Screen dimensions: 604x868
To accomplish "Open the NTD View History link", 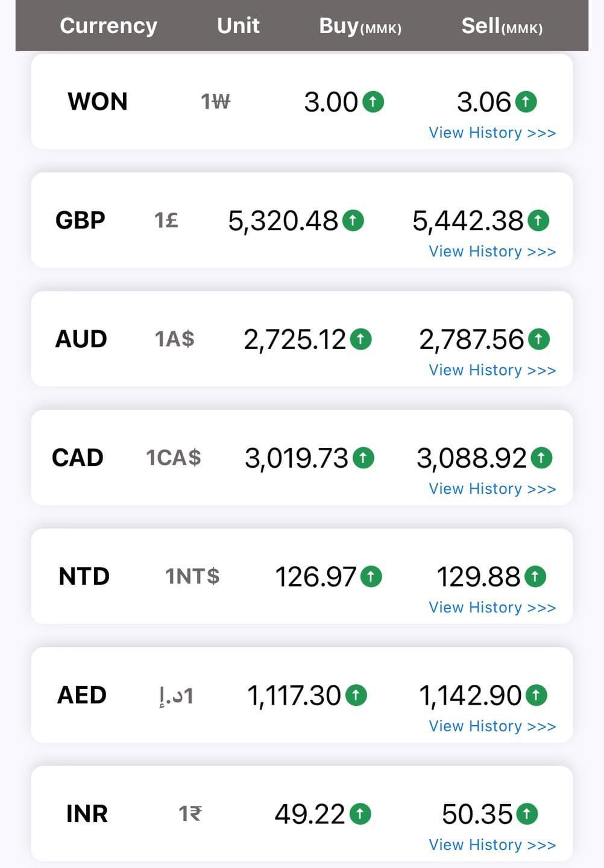I will [492, 608].
